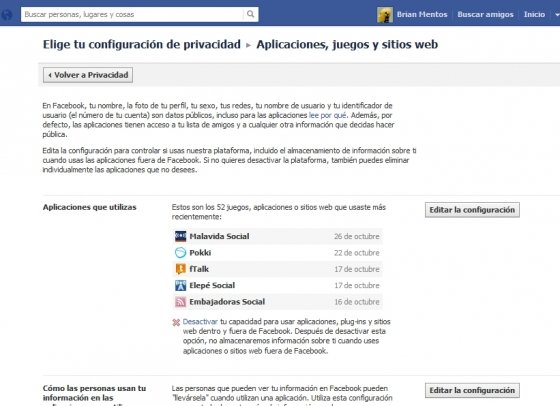Click the '22 de octubre' date

click(x=356, y=252)
